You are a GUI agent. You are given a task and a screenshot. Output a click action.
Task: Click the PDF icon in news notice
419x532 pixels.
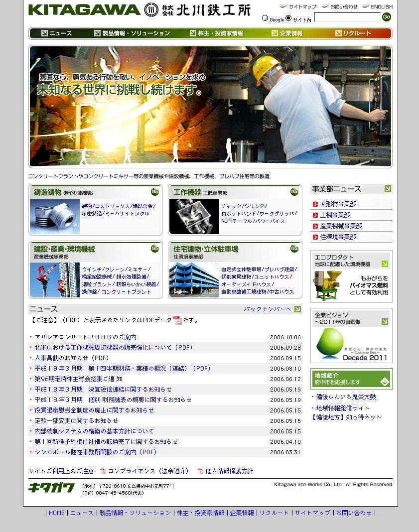pos(177,320)
